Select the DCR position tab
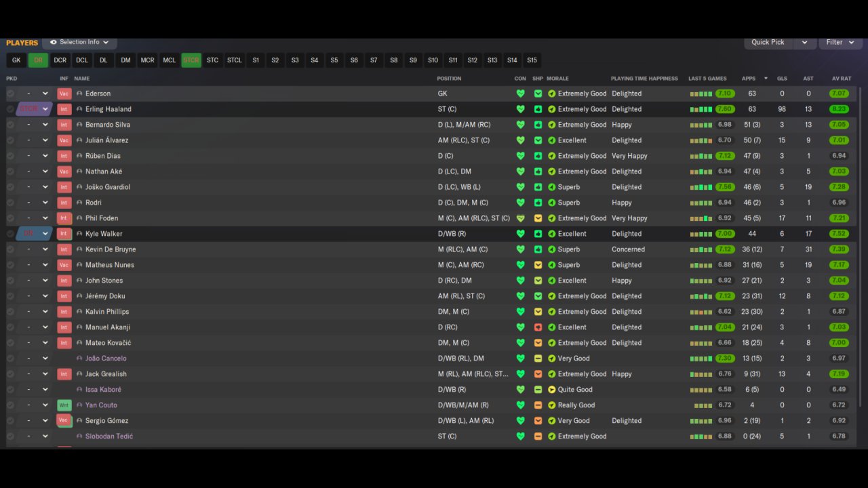Screen dimensions: 868x488 [x=60, y=60]
